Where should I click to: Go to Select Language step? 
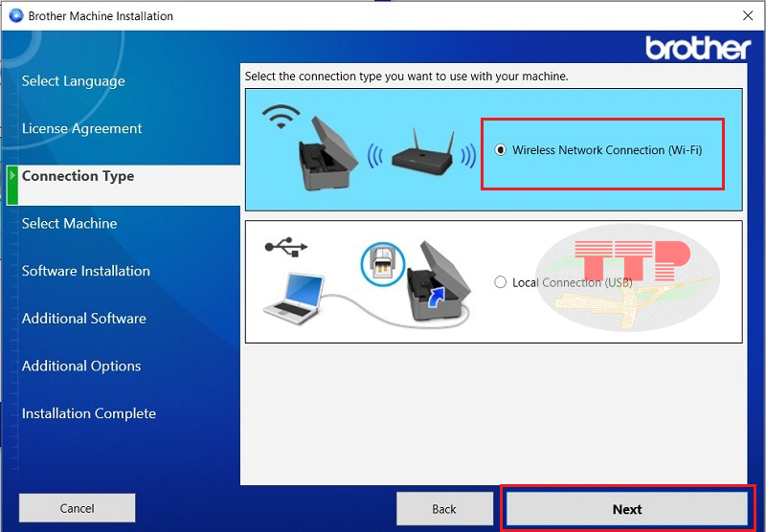tap(74, 81)
